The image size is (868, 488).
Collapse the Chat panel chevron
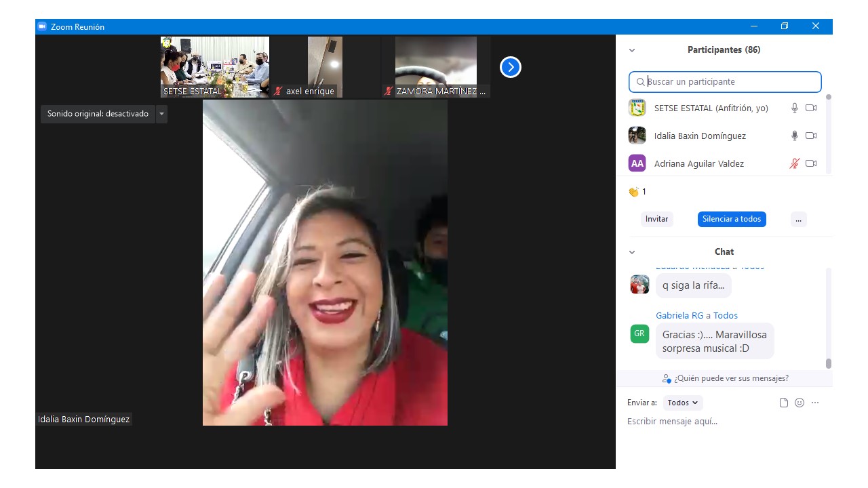(x=632, y=252)
